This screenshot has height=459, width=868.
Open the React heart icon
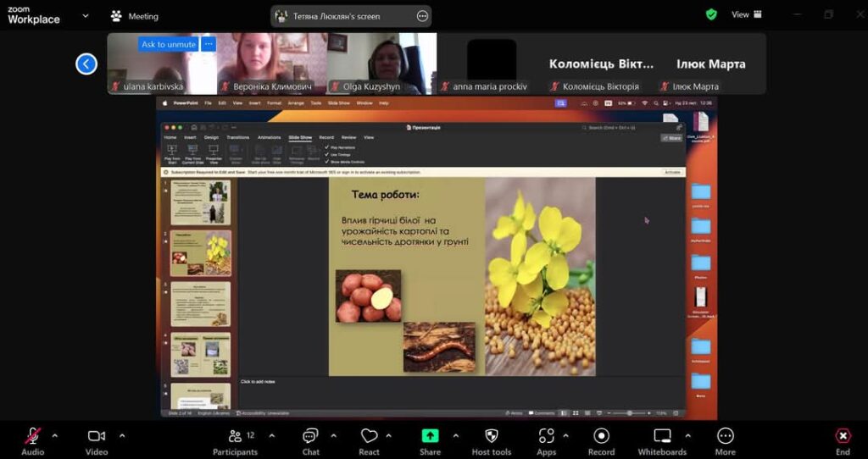coord(369,436)
